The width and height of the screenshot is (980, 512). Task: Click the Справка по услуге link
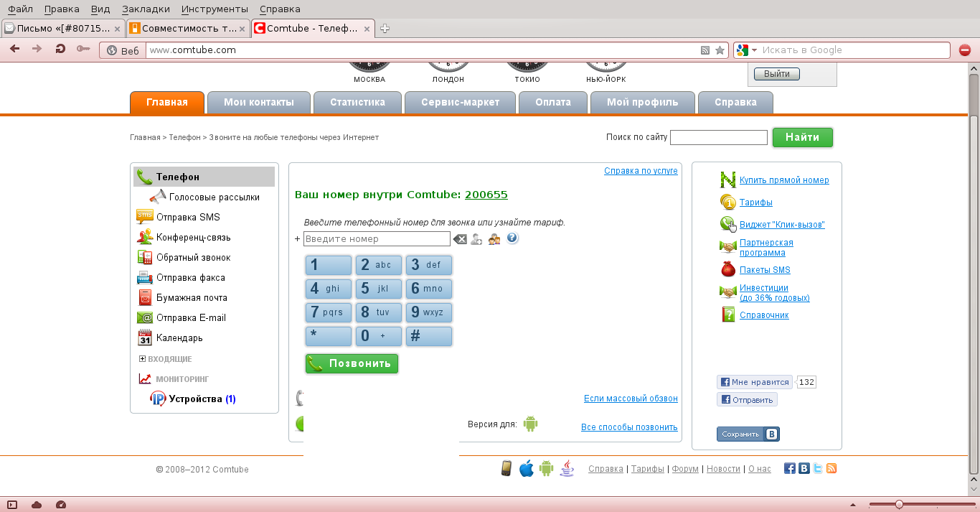(x=641, y=171)
